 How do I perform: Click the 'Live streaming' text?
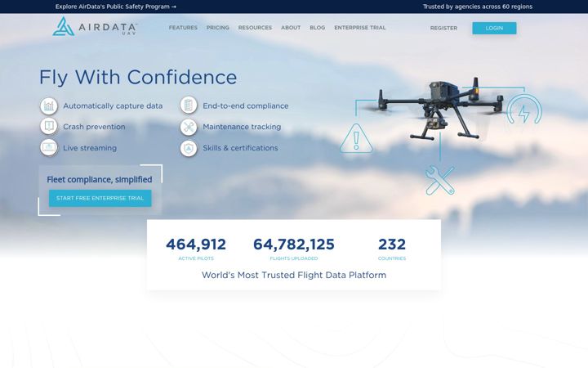pyautogui.click(x=90, y=148)
